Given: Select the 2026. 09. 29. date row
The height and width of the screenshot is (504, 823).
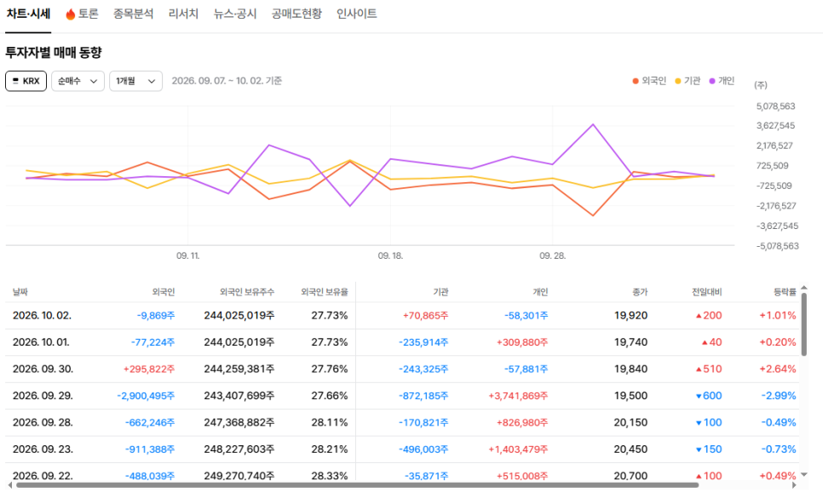Looking at the screenshot, I should point(403,396).
